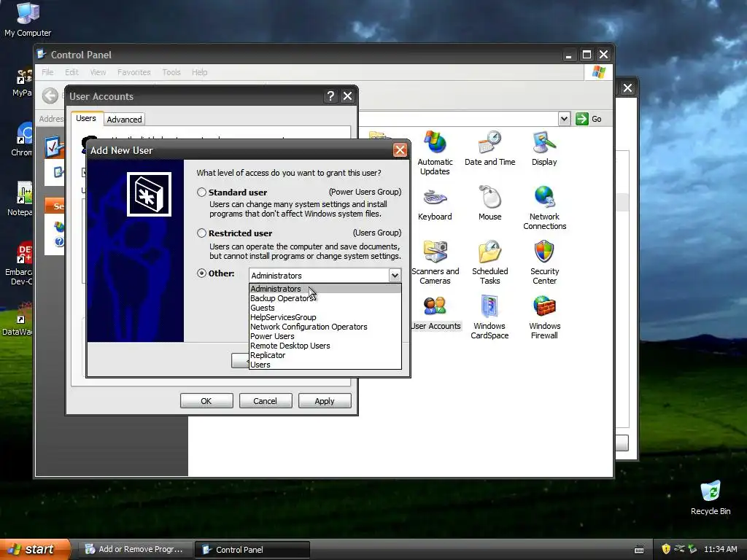The width and height of the screenshot is (747, 560).
Task: Choose HelpServicesGroup from the list
Action: click(x=325, y=317)
